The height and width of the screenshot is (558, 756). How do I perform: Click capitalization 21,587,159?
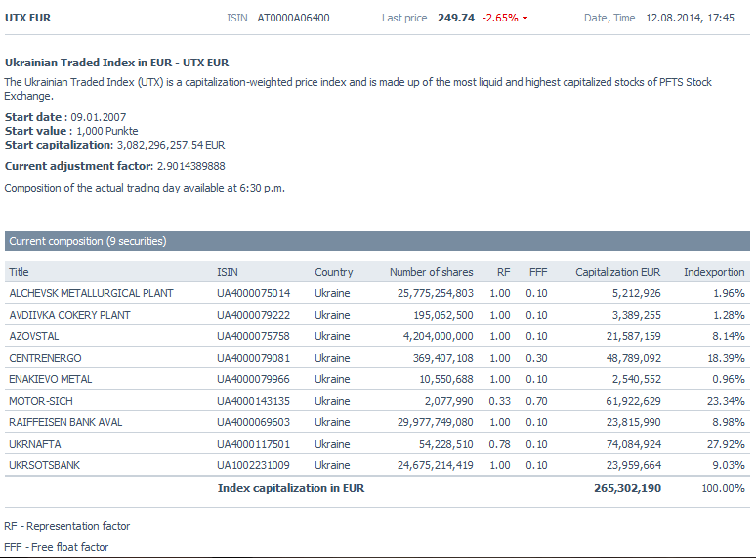tap(634, 336)
